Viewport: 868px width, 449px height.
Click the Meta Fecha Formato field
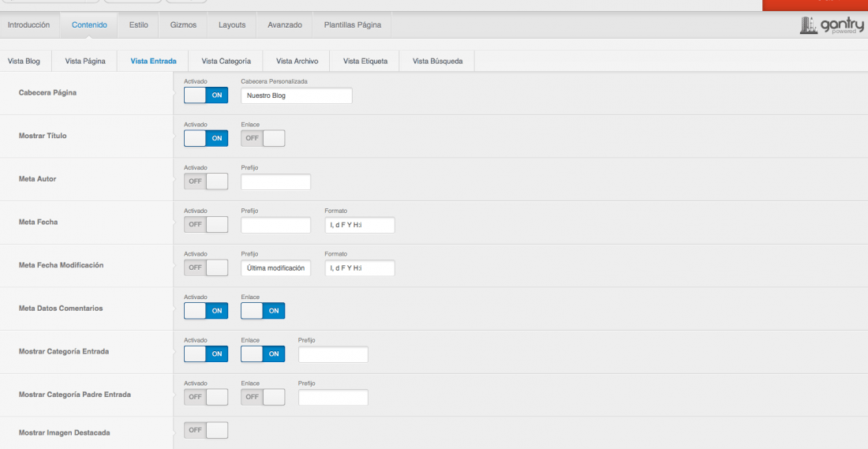coord(360,225)
